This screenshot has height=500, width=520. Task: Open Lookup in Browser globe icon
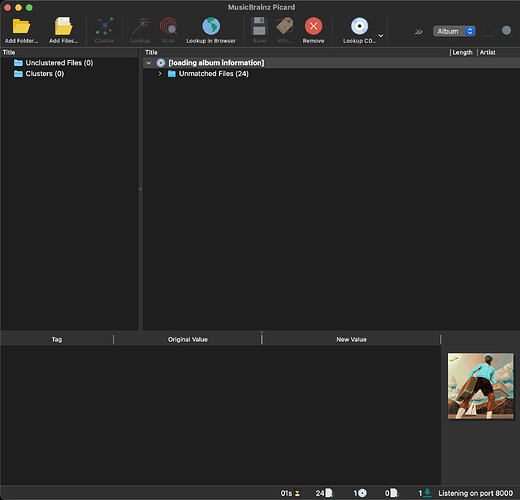coord(211,26)
